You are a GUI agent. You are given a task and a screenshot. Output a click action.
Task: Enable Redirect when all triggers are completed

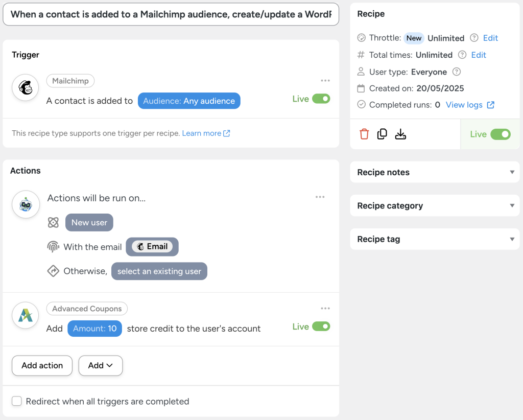point(17,401)
